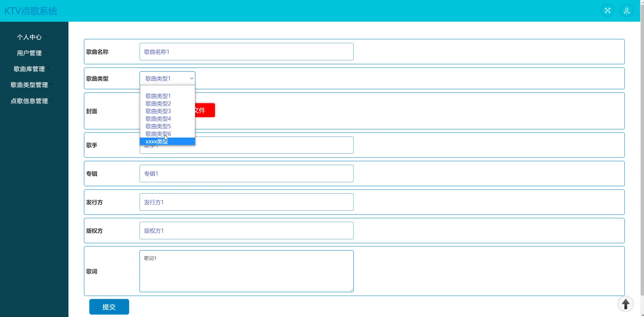The image size is (644, 317).
Task: Focus the 歌曲名称 text input field
Action: [246, 52]
